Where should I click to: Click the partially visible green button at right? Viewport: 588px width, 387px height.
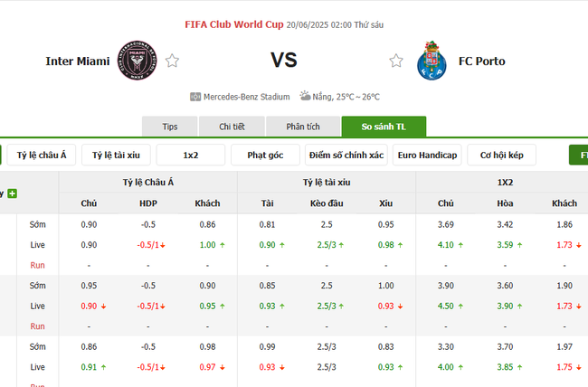pos(579,155)
